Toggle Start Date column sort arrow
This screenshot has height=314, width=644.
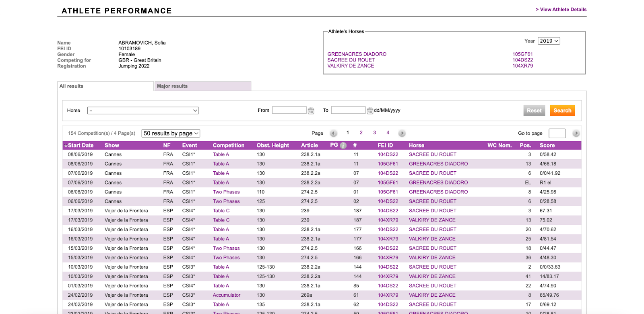click(66, 146)
